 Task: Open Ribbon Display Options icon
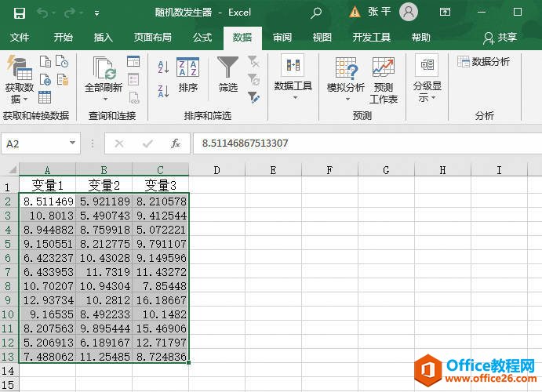(445, 12)
